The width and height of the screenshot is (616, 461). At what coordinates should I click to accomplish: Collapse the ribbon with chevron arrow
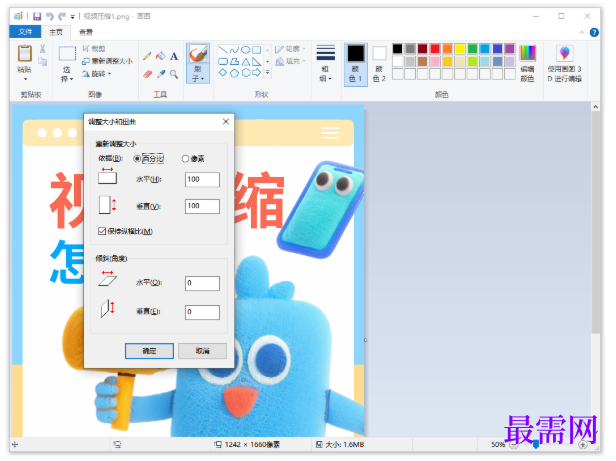coord(581,32)
